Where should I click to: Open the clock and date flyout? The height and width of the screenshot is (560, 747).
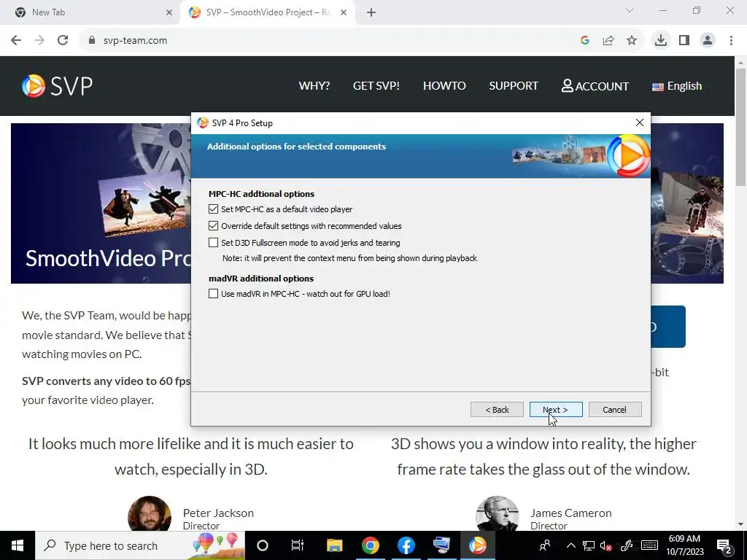point(684,545)
